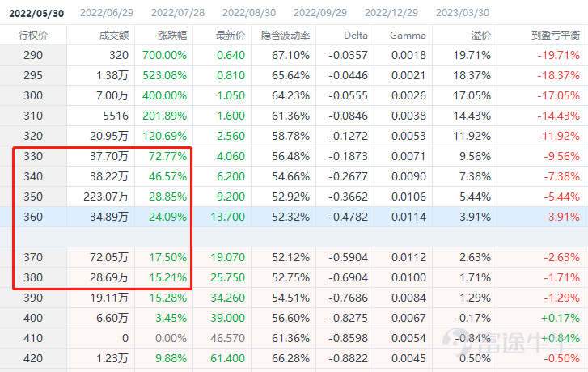This screenshot has height=372, width=588.
Task: Select strike price 340 cell
Action: 33,176
